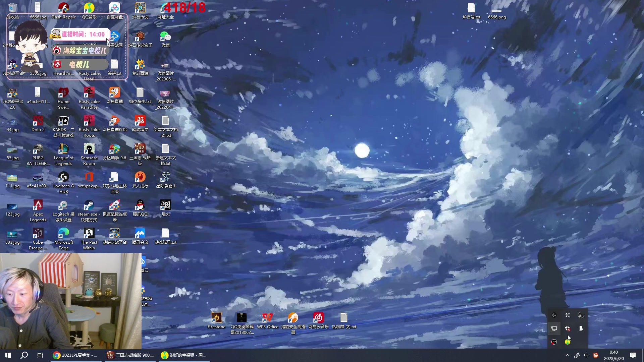
Task: Open the speaker volume tray icon
Action: tap(568, 315)
